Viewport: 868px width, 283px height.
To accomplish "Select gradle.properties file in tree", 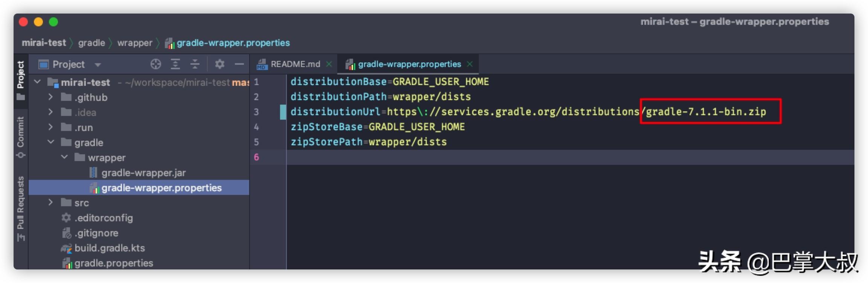I will [x=139, y=263].
